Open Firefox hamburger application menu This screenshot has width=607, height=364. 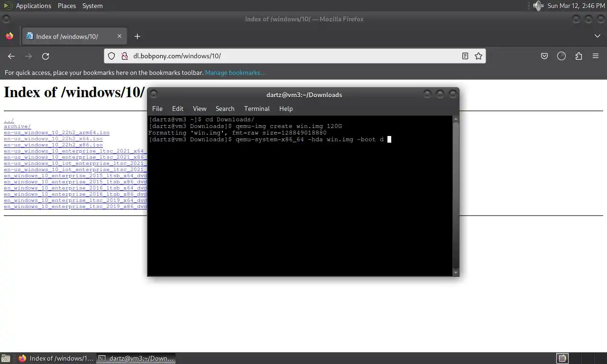(x=596, y=56)
